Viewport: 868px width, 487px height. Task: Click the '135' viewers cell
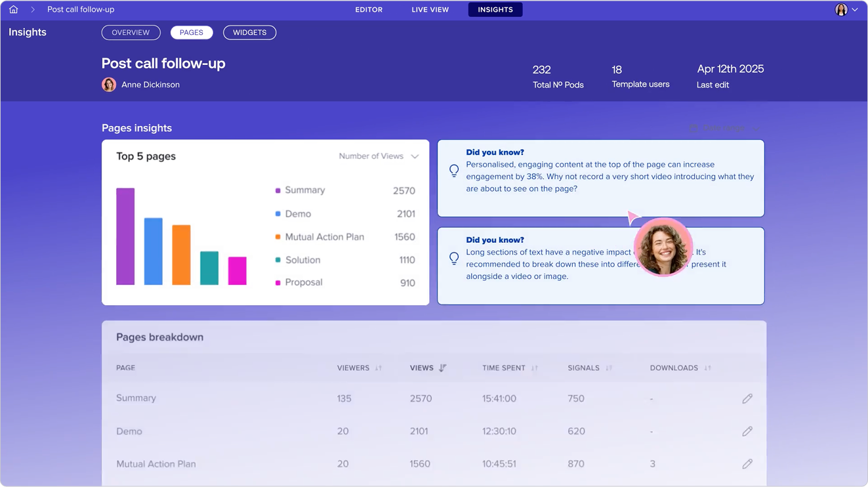(x=344, y=398)
